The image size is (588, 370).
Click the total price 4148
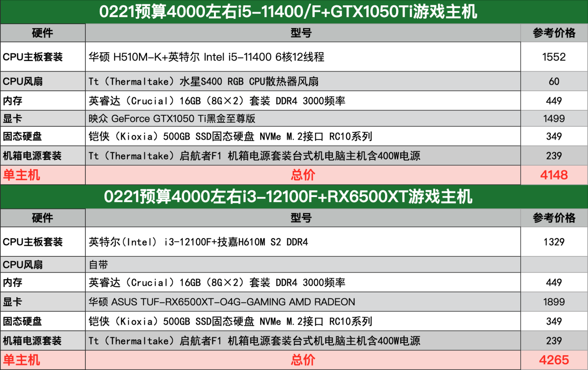pos(554,175)
